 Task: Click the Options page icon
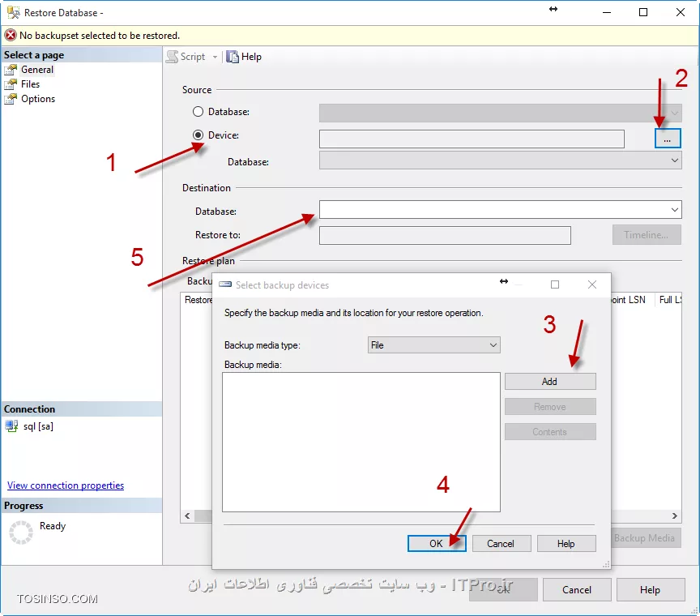[x=11, y=99]
